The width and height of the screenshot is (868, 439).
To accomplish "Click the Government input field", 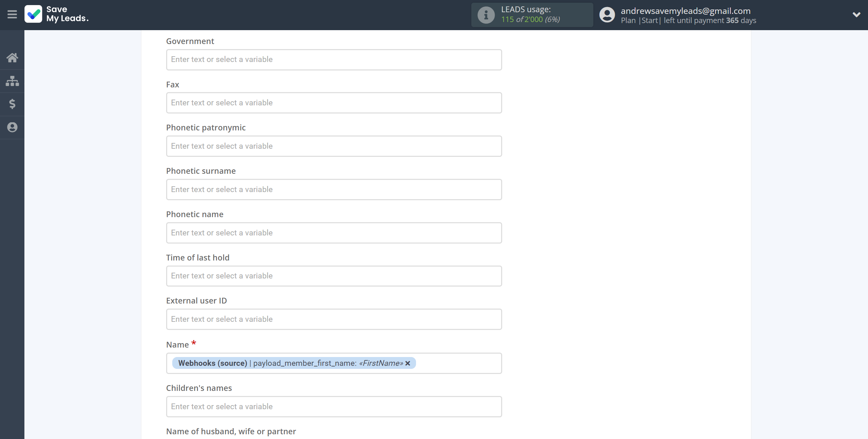I will (x=334, y=60).
